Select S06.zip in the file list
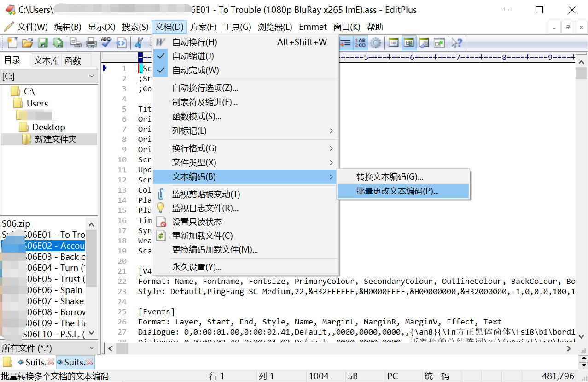This screenshot has height=382, width=588. [x=16, y=223]
